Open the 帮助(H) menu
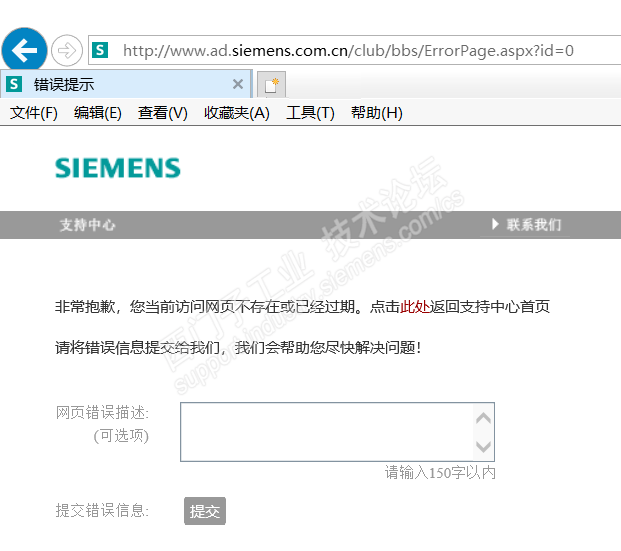This screenshot has height=551, width=621. (x=377, y=113)
